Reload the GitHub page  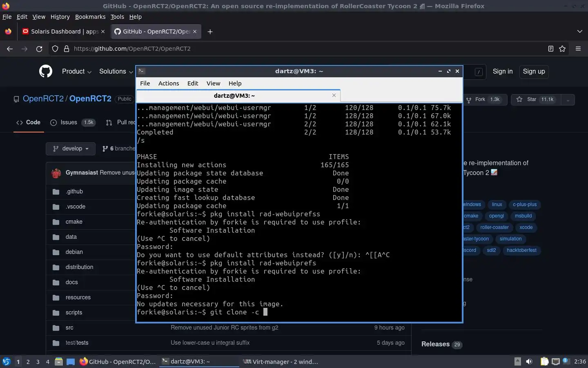39,49
